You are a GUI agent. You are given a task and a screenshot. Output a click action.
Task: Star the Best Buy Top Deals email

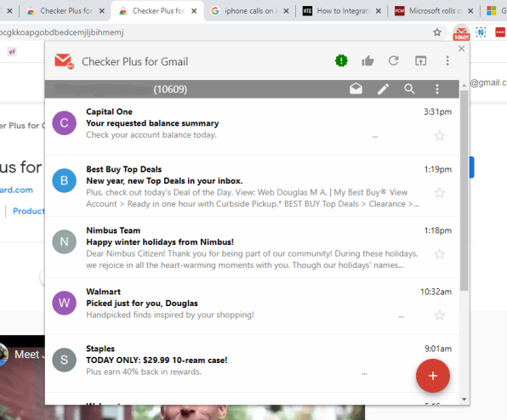[x=440, y=193]
